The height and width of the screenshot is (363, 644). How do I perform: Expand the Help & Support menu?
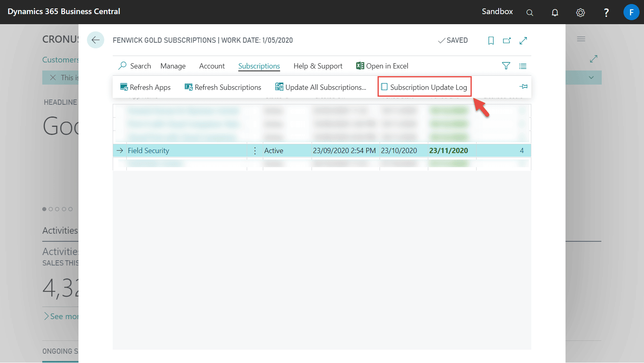coord(318,66)
